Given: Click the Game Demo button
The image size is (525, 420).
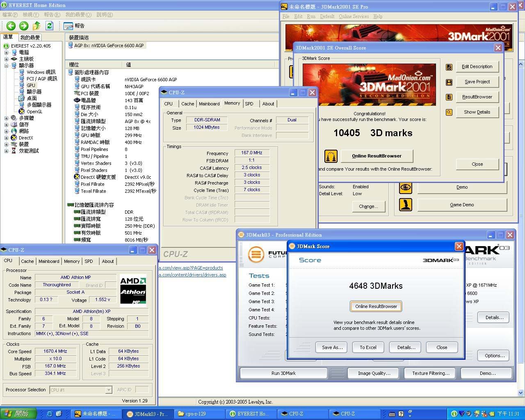Looking at the screenshot, I should point(462,205).
